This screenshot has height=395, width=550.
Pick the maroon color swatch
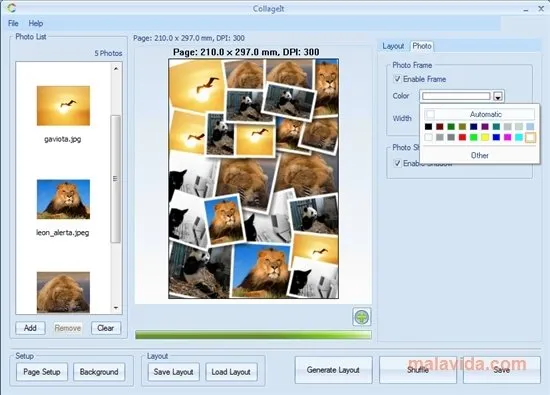tap(440, 127)
